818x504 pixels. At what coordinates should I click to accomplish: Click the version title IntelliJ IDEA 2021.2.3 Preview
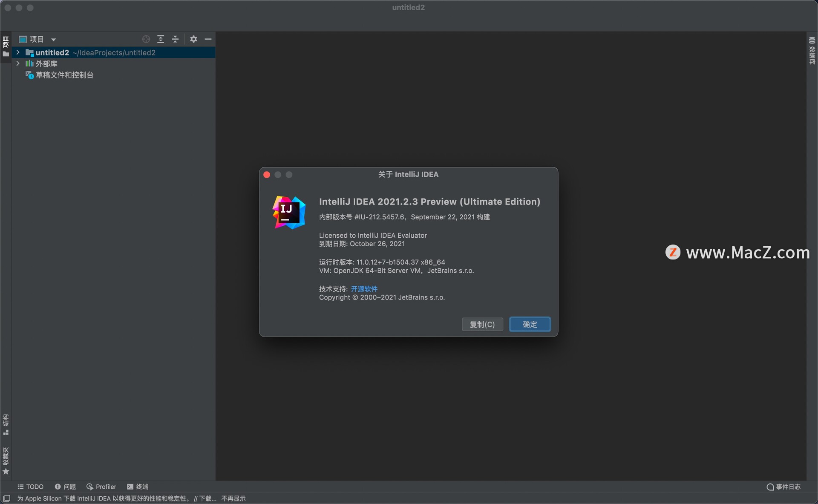[429, 202]
